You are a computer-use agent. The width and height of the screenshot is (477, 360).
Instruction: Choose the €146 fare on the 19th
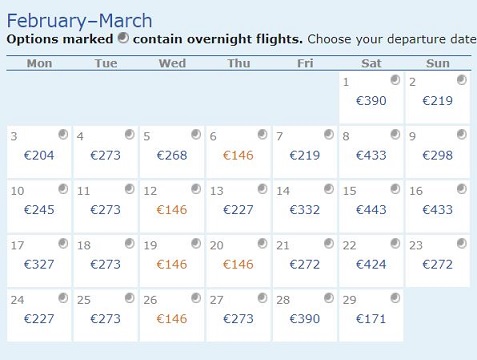tap(172, 264)
